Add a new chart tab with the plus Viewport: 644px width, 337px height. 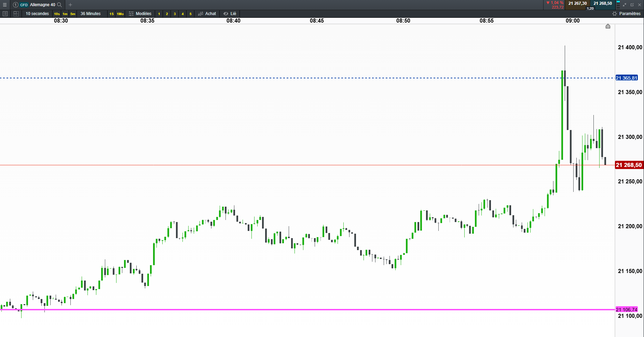(70, 5)
